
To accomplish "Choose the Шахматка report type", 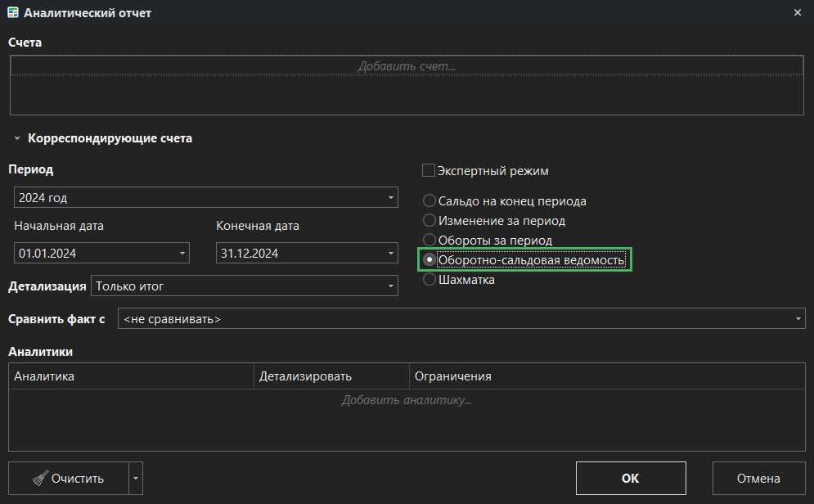I will pyautogui.click(x=429, y=280).
